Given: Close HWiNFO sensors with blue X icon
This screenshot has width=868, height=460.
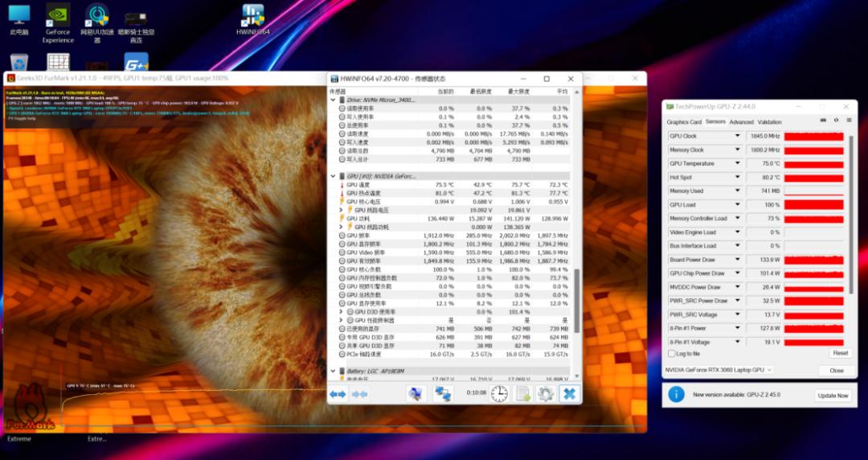Looking at the screenshot, I should (569, 393).
